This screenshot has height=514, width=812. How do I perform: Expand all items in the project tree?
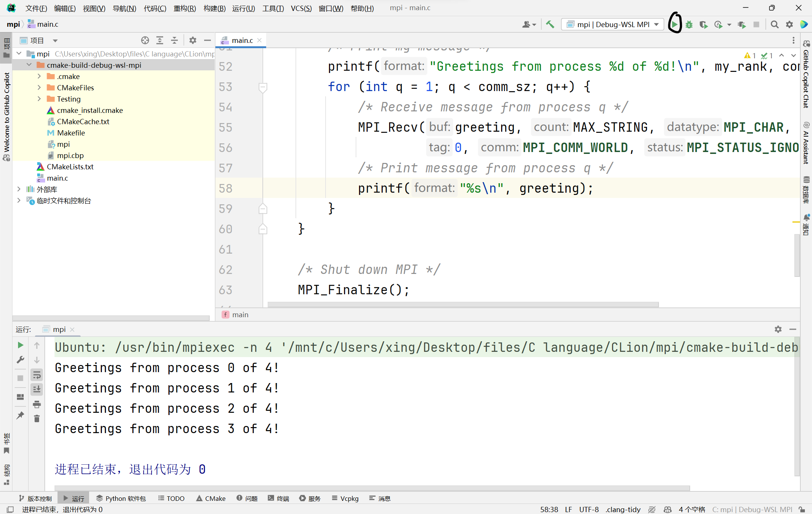click(160, 40)
